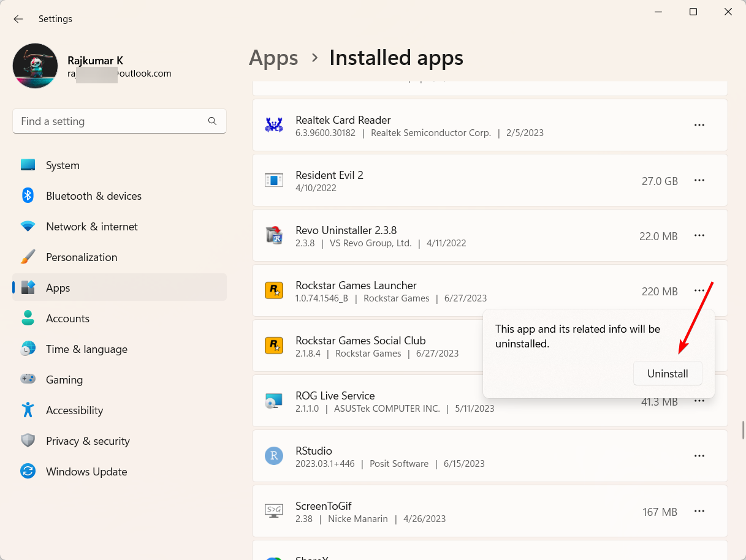The width and height of the screenshot is (746, 560).
Task: Click the Accounts person icon
Action: [x=28, y=318]
